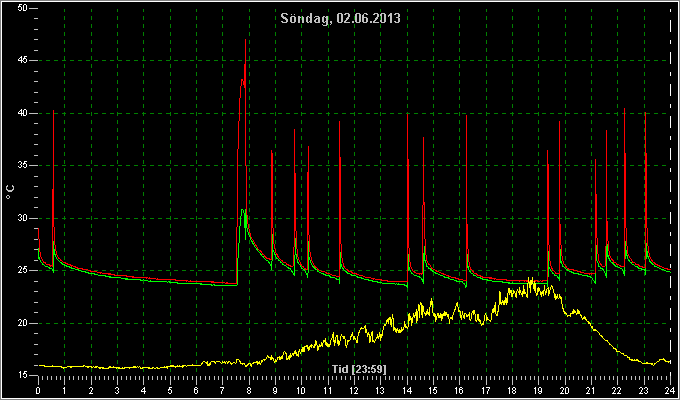Image resolution: width=680 pixels, height=400 pixels.
Task: Click the 20 value on temperature axis
Action: coord(24,323)
